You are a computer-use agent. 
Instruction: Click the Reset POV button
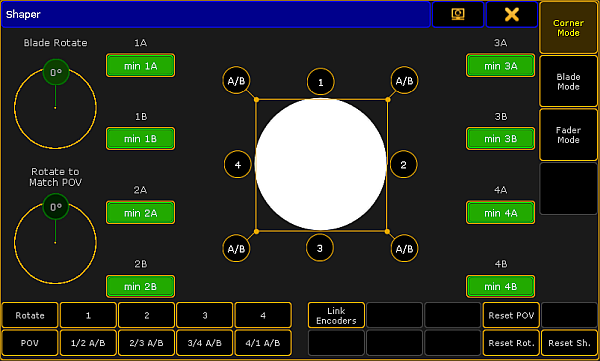click(x=511, y=315)
